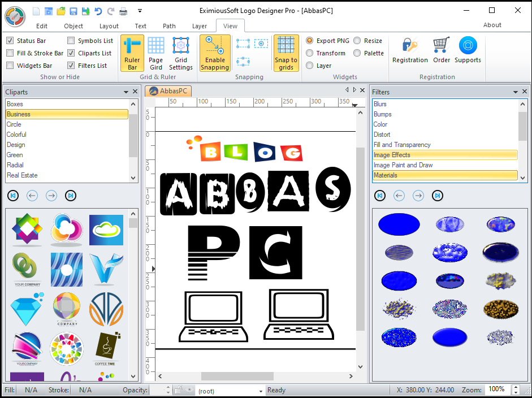Open the Edit ribbon tab
The height and width of the screenshot is (398, 532).
tap(42, 26)
